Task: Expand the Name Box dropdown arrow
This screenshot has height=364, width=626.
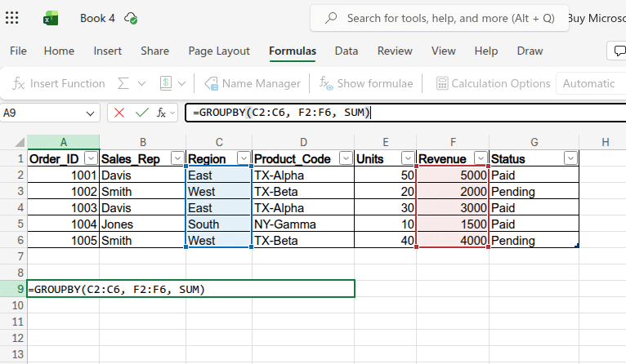Action: pos(90,113)
